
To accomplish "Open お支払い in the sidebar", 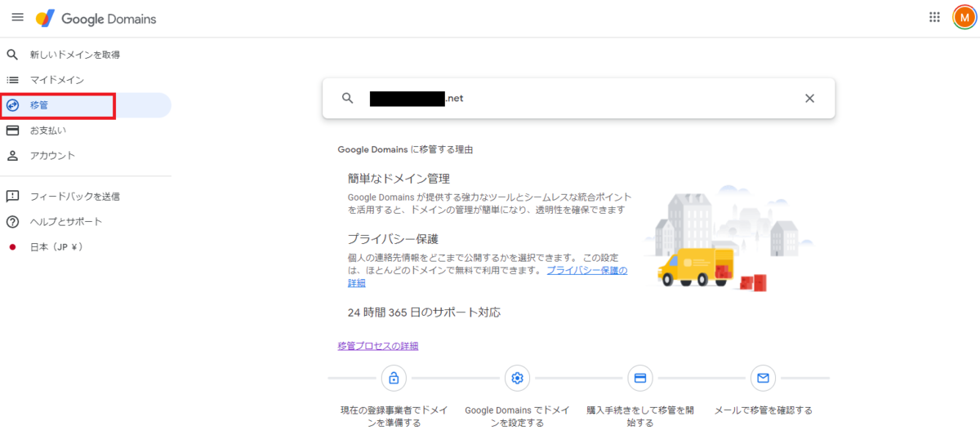I will 86,131.
